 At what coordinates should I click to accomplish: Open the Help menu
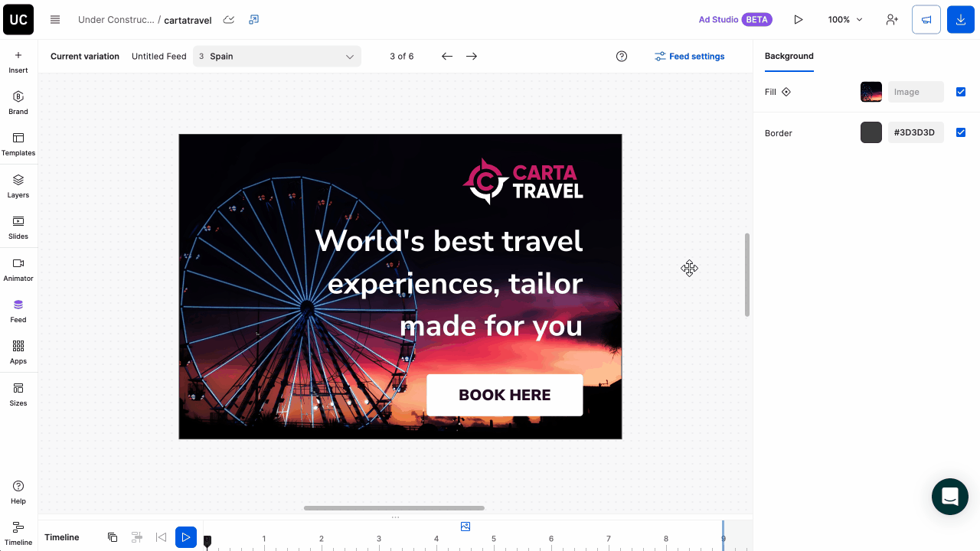tap(18, 492)
